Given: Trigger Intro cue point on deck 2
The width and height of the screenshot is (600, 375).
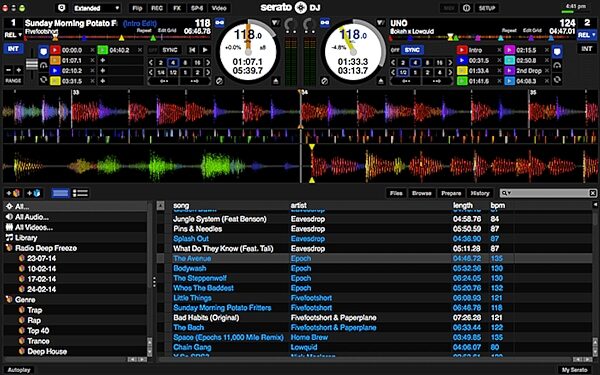Looking at the screenshot, I should pos(462,50).
